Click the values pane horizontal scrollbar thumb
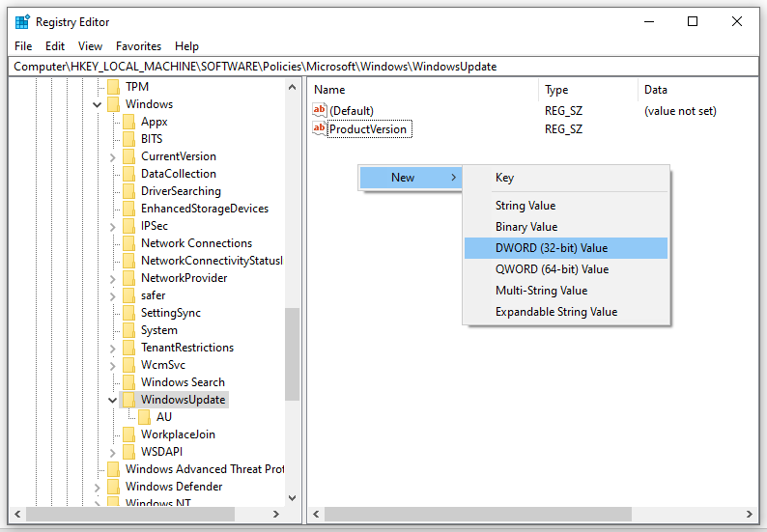767x532 pixels. [478, 514]
